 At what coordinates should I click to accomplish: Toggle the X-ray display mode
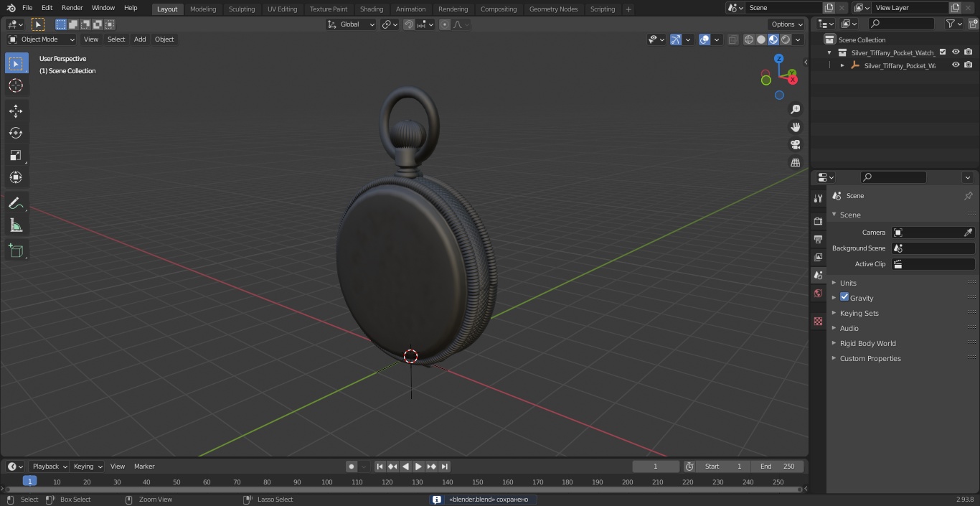click(x=732, y=39)
